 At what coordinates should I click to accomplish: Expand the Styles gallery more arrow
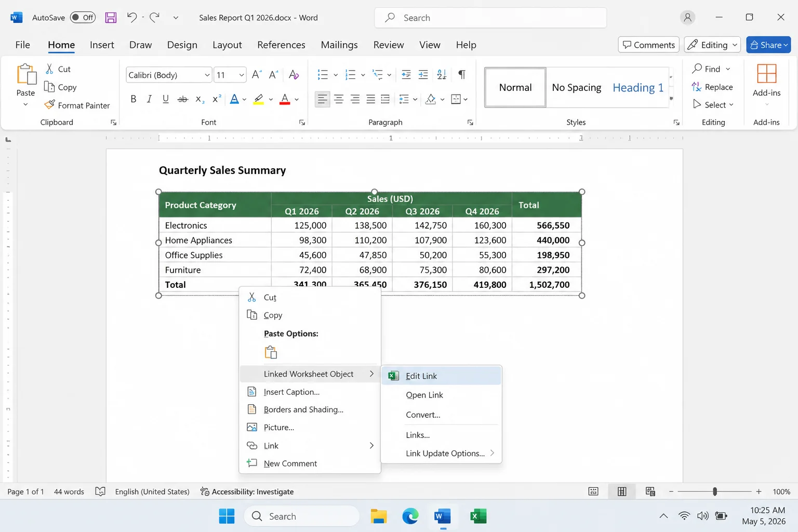[x=671, y=98]
